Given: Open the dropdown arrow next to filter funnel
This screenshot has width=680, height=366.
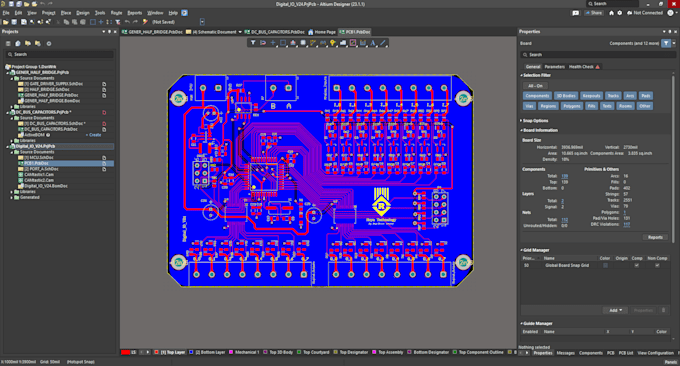Looking at the screenshot, I should tap(673, 43).
